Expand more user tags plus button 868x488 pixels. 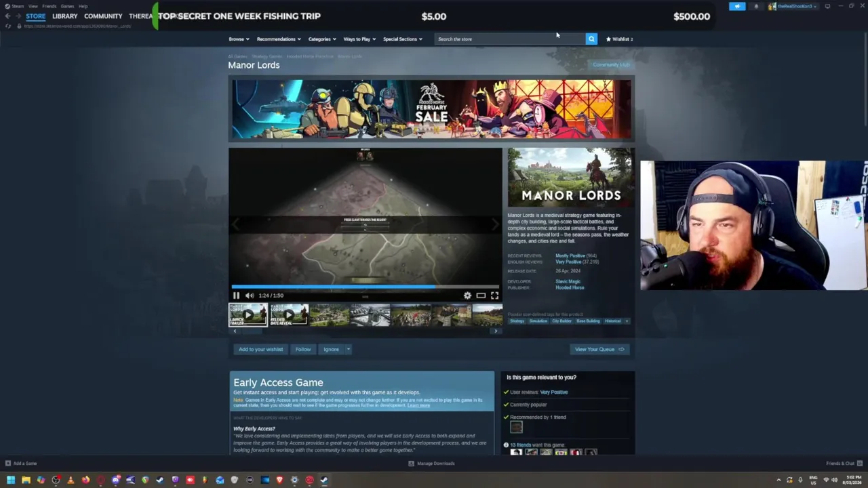pyautogui.click(x=627, y=321)
